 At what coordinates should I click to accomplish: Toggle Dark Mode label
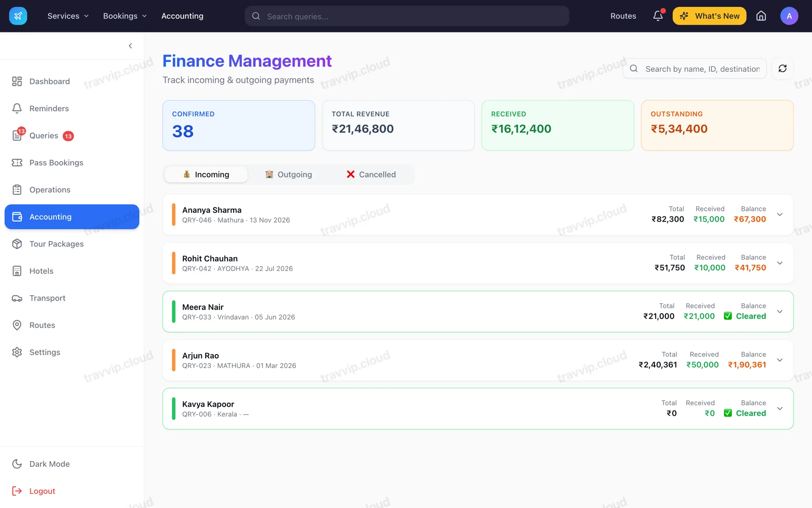click(50, 464)
